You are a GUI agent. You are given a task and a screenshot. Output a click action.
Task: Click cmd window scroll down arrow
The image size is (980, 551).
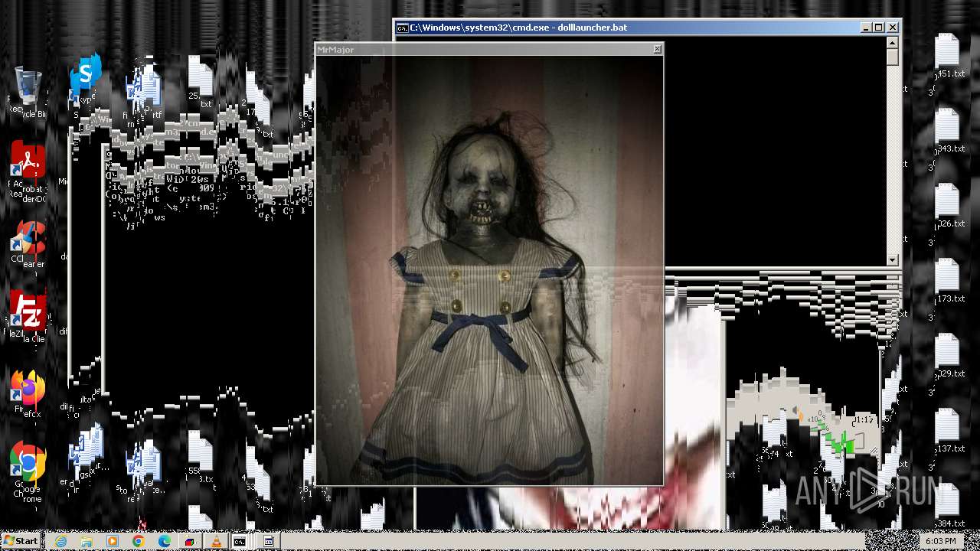(892, 260)
